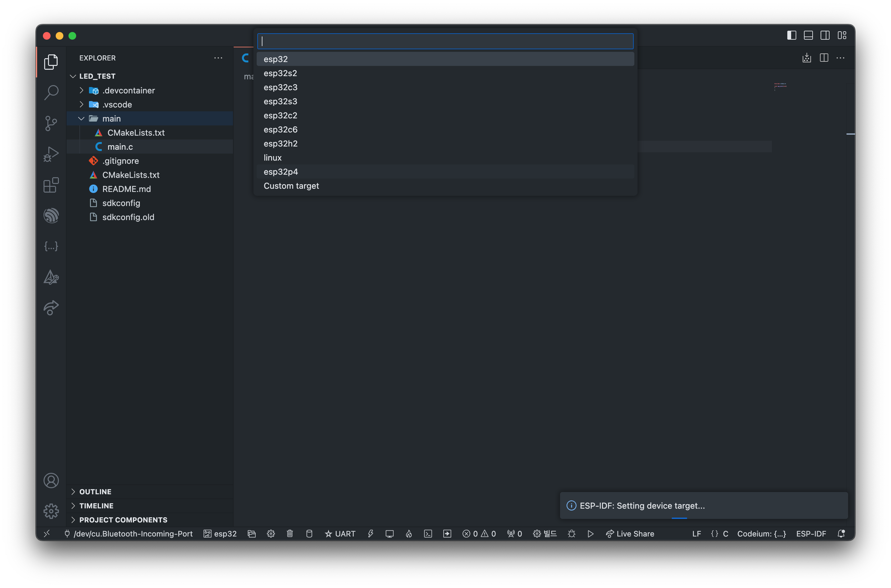Open the ESP-IDF monitor device icon
Screen dimensions: 891x588
(x=389, y=534)
